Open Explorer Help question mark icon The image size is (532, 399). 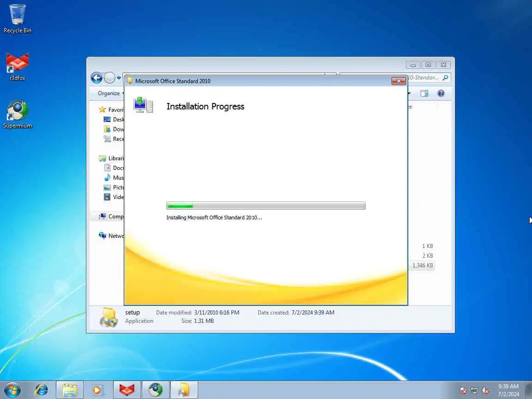(441, 93)
